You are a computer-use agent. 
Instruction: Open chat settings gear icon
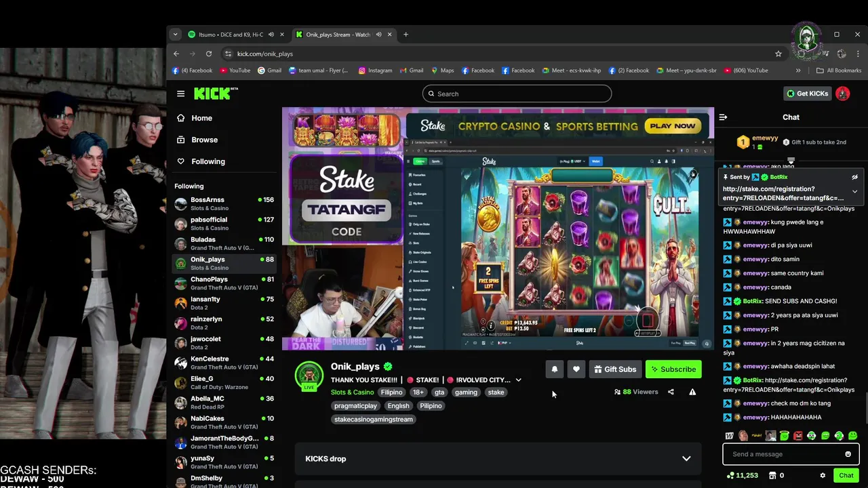coord(823,475)
